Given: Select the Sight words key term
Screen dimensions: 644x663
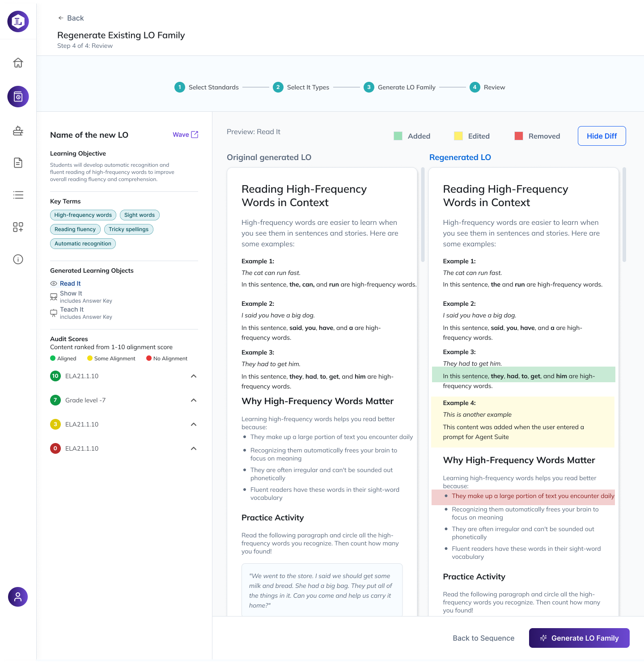Looking at the screenshot, I should tap(140, 215).
